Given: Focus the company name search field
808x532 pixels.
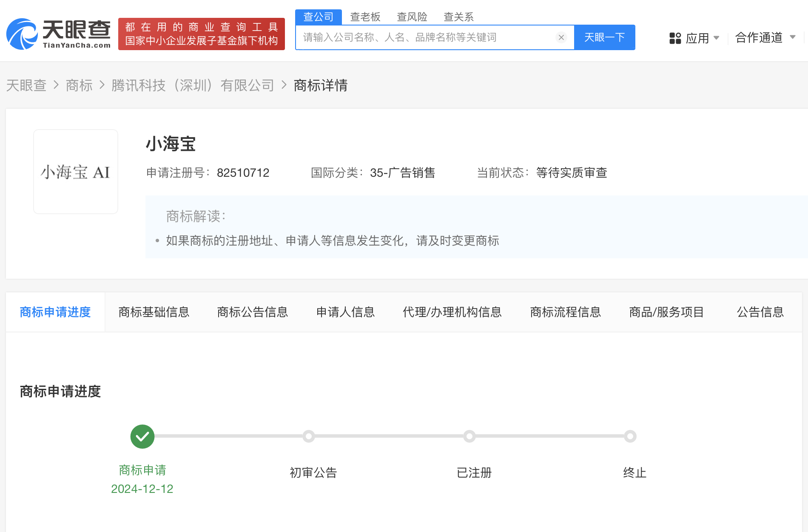Looking at the screenshot, I should coord(425,37).
